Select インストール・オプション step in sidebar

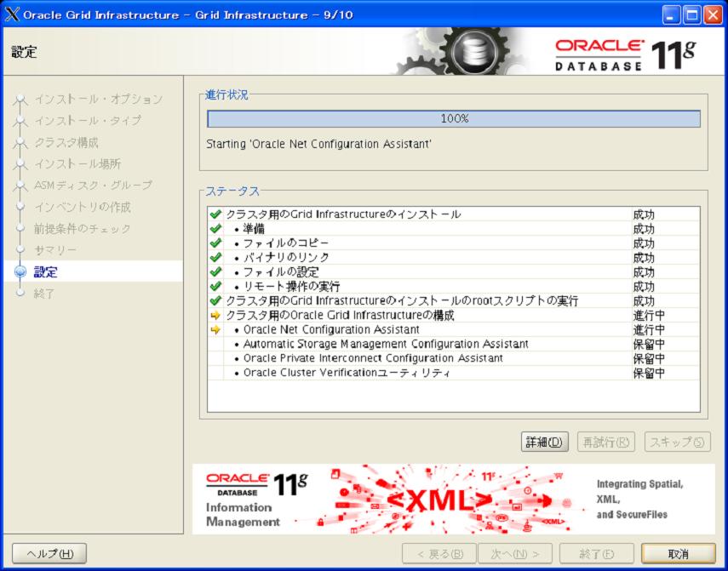[x=99, y=99]
